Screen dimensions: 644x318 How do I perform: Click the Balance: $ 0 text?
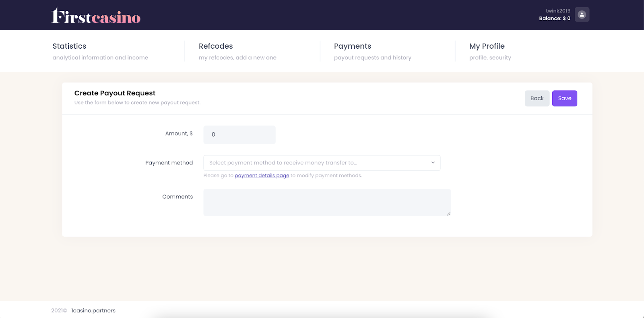click(554, 18)
